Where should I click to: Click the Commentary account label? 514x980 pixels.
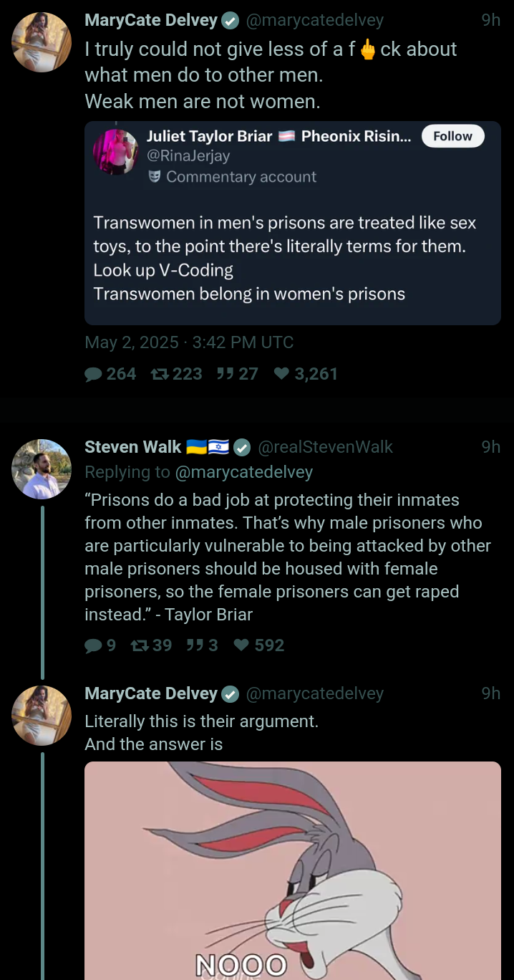(x=241, y=177)
